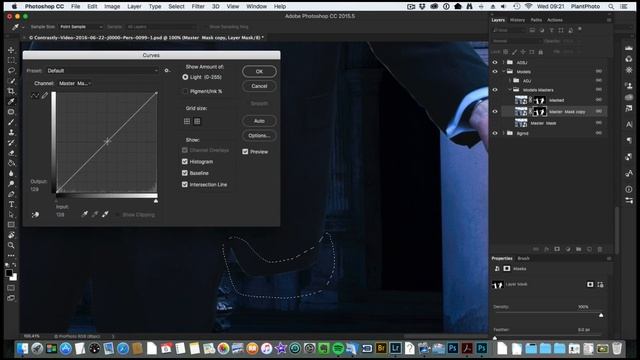
Task: Select the Master Mask layer thumbnail
Action: pyautogui.click(x=521, y=122)
